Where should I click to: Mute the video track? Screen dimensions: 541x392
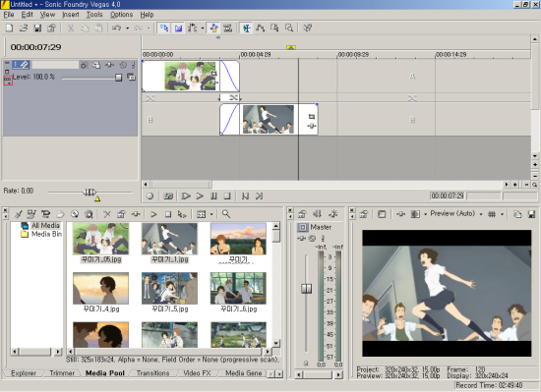tap(123, 65)
